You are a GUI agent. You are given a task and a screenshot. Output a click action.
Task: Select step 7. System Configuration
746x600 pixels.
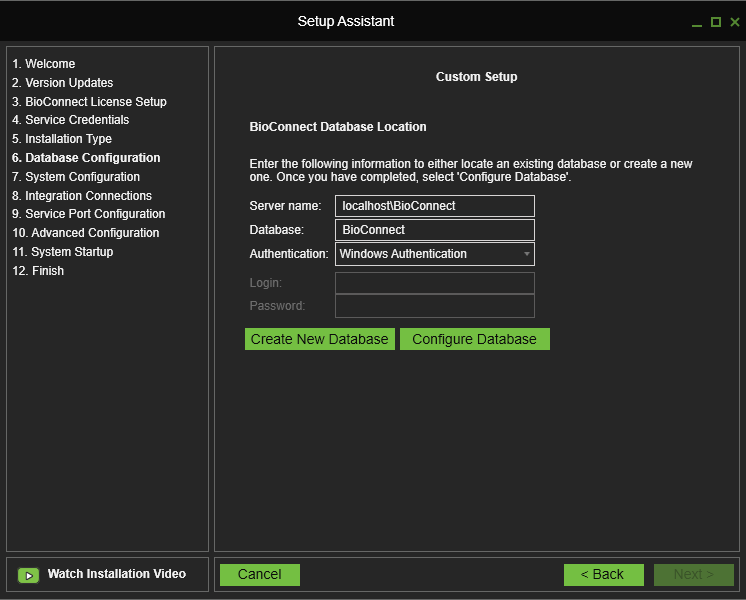tap(76, 177)
